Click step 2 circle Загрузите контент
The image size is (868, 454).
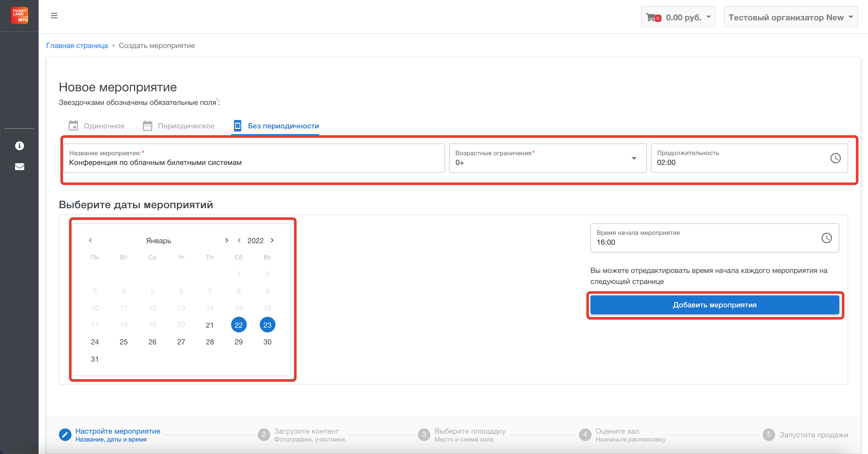(x=264, y=435)
